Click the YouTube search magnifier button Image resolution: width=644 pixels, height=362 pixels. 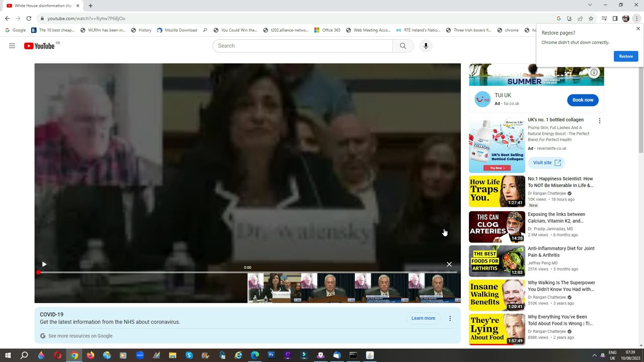[x=403, y=46]
